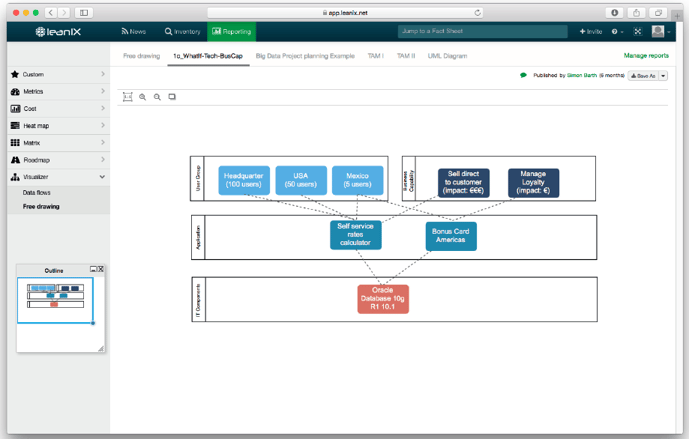Viewport: 689px width, 439px height.
Task: Click the Safari downloads icon
Action: click(614, 13)
